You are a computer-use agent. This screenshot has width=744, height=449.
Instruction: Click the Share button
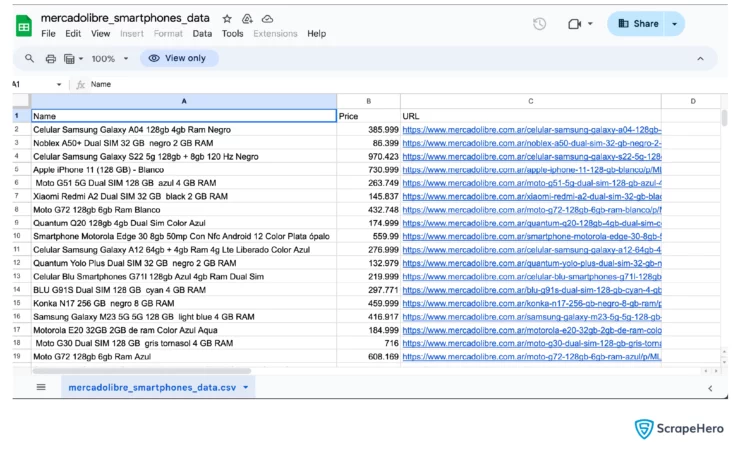tap(638, 24)
